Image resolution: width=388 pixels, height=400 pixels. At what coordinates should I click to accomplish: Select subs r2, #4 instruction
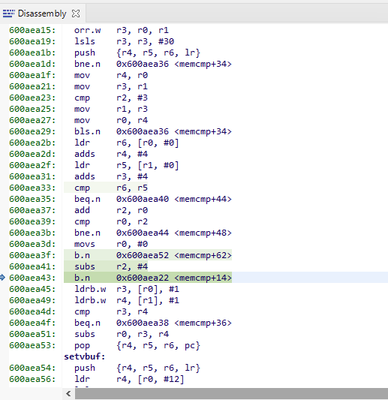pyautogui.click(x=111, y=266)
